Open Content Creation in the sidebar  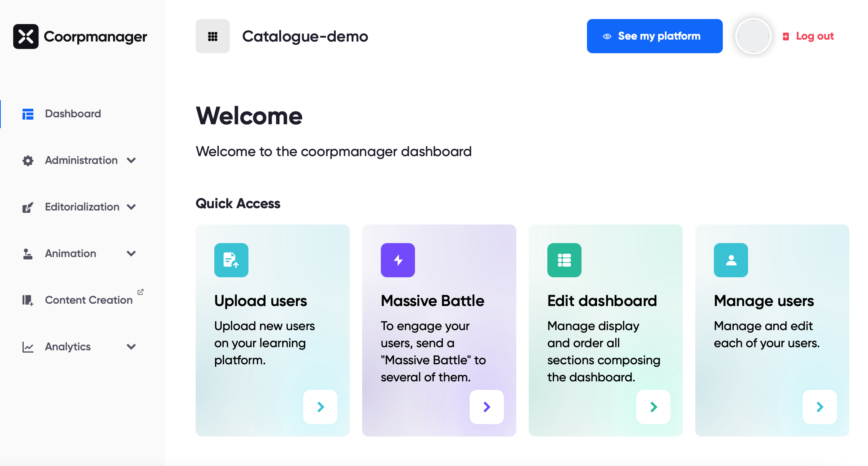pos(89,300)
